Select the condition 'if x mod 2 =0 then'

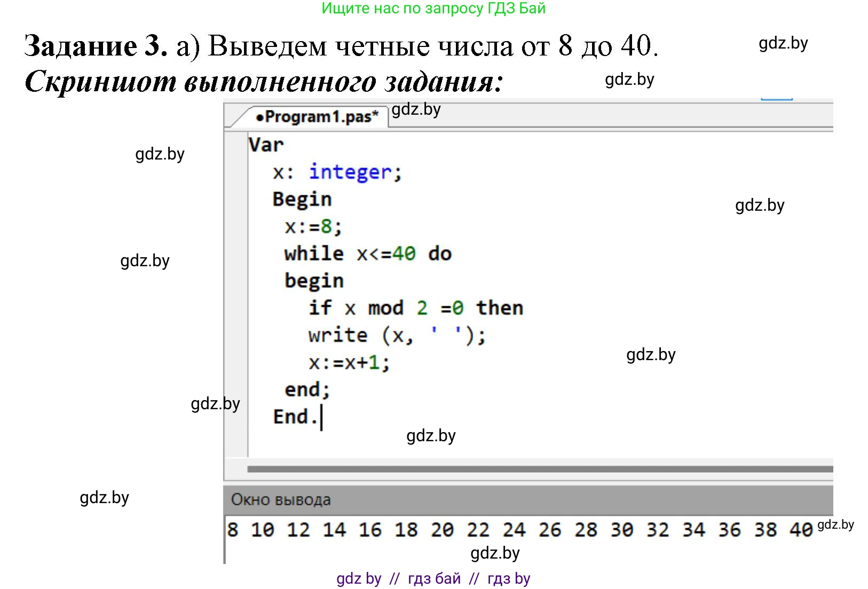coord(414,307)
